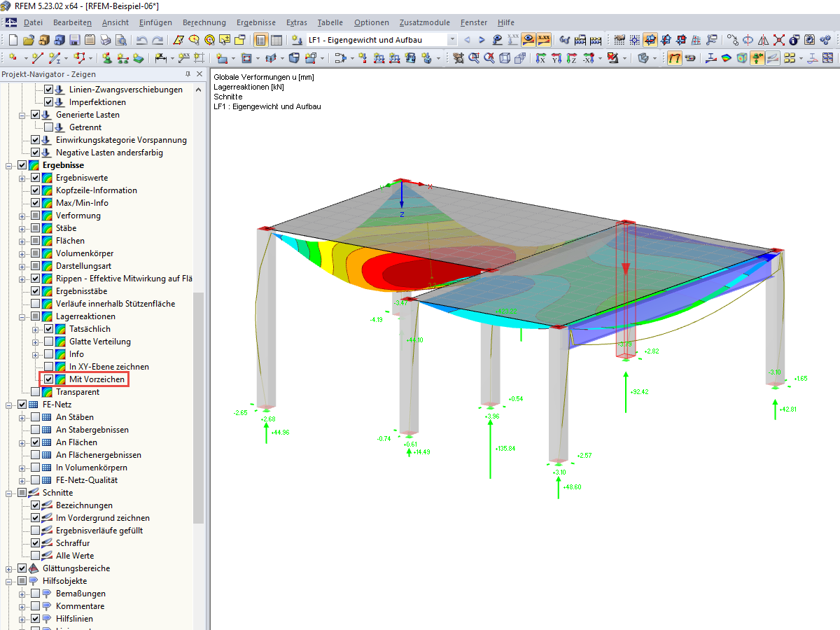Go to next load case arrow

tap(482, 40)
